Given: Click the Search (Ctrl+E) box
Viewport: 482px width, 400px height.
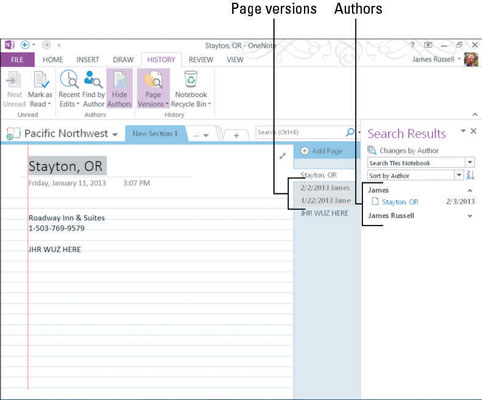Looking at the screenshot, I should [x=300, y=132].
